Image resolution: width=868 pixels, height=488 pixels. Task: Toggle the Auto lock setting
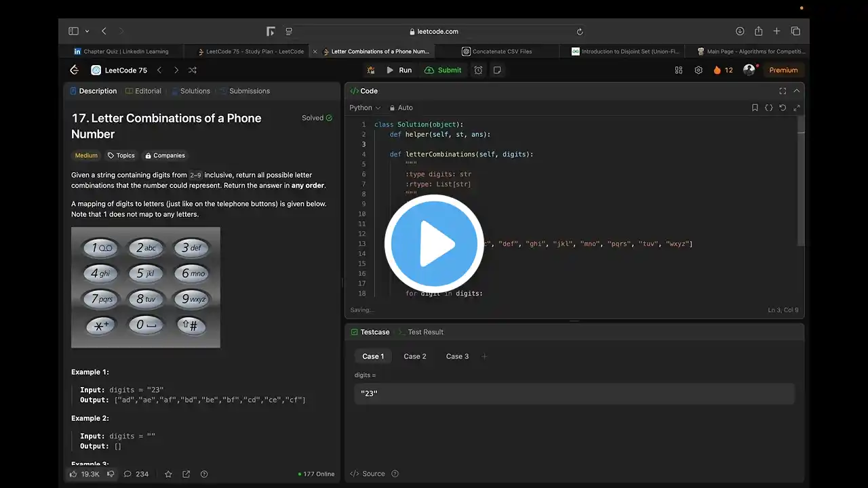401,108
